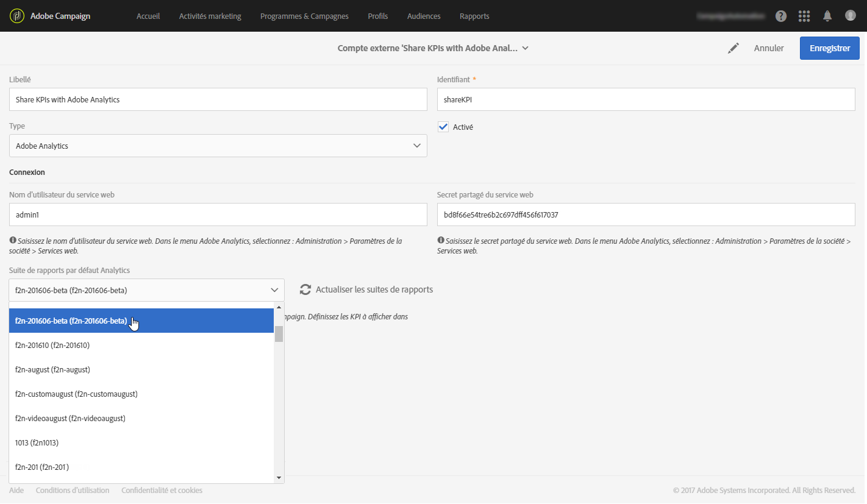The width and height of the screenshot is (867, 504).
Task: Select f2n-201610 report suite option
Action: point(141,345)
